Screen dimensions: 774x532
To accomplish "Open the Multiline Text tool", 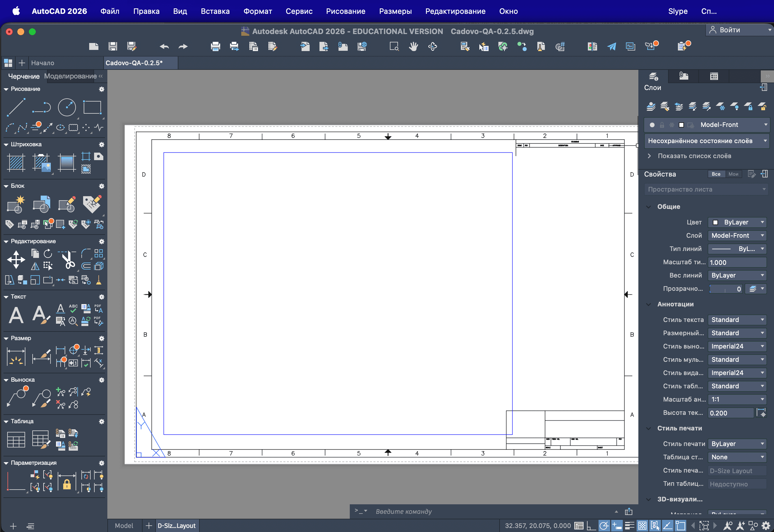I will [16, 315].
